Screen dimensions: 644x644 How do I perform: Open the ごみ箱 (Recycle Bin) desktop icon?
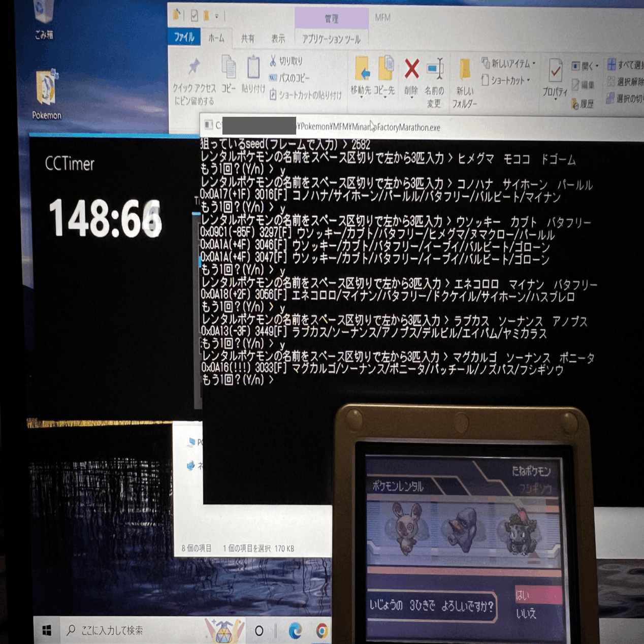(44, 20)
